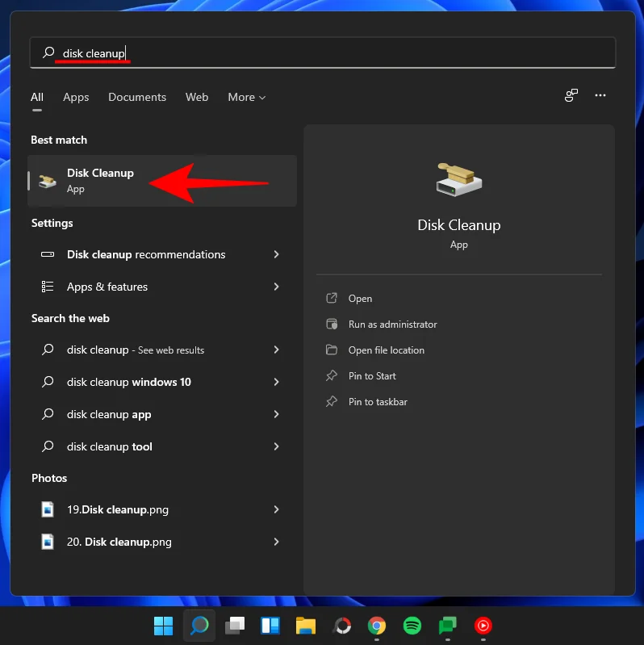644x645 pixels.
Task: Open the More filter dropdown
Action: (247, 97)
